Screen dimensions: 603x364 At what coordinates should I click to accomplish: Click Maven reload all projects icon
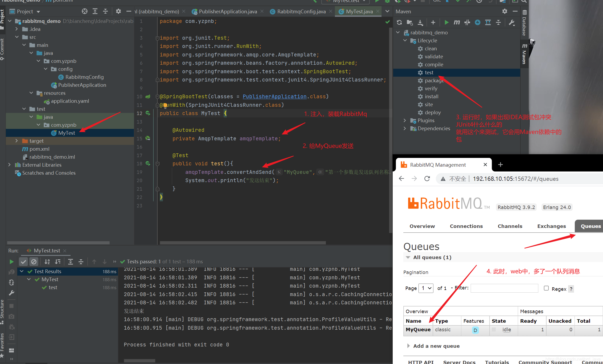coord(399,23)
